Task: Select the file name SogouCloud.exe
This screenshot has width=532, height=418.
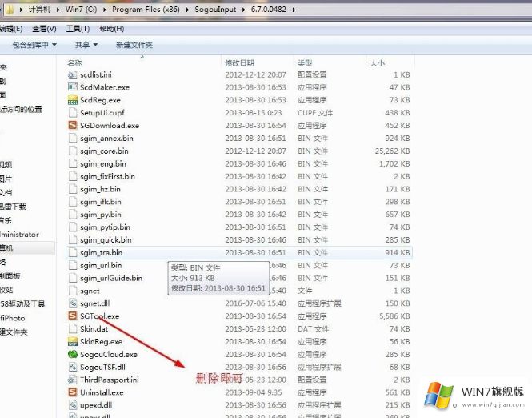Action: (x=109, y=355)
